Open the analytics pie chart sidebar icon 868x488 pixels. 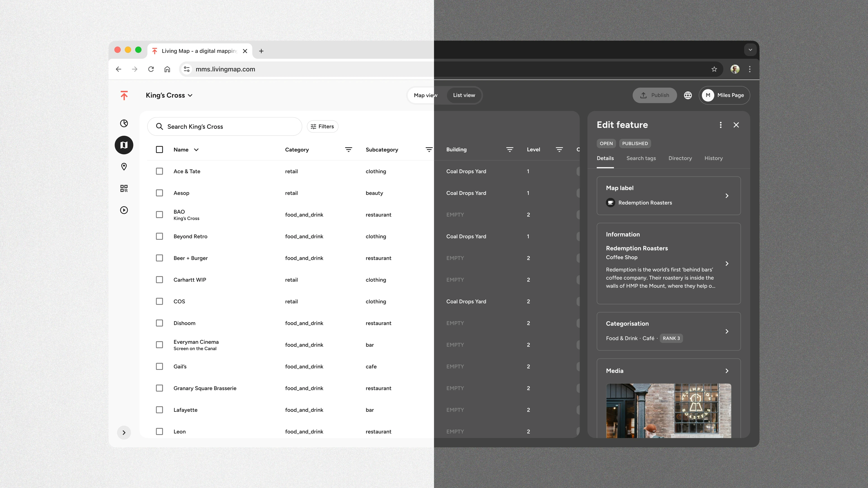pyautogui.click(x=124, y=123)
